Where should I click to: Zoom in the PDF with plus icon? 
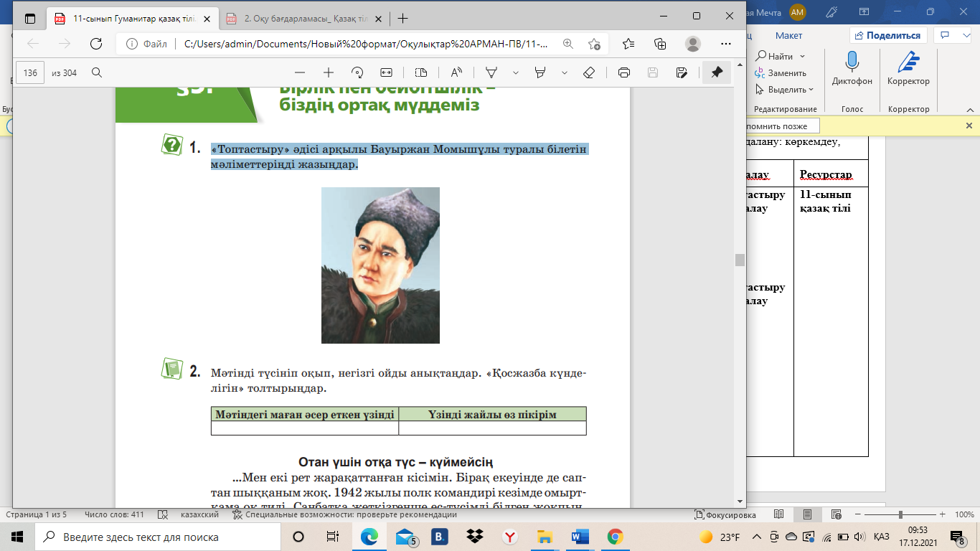tap(329, 72)
